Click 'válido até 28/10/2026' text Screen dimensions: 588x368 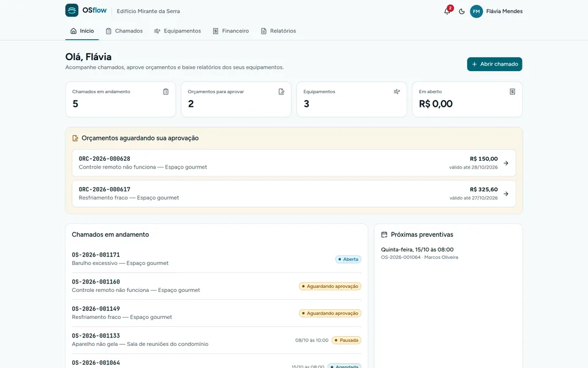tap(473, 167)
